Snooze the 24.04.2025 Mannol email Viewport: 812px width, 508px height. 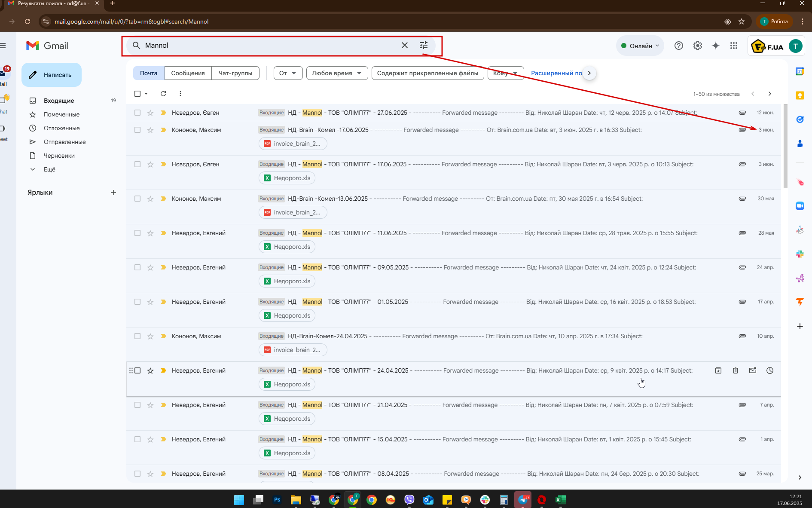[770, 370]
